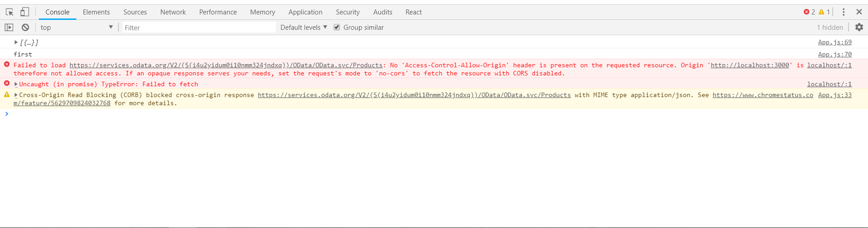This screenshot has height=228, width=868.
Task: Clear the console with the ban icon
Action: pos(25,28)
